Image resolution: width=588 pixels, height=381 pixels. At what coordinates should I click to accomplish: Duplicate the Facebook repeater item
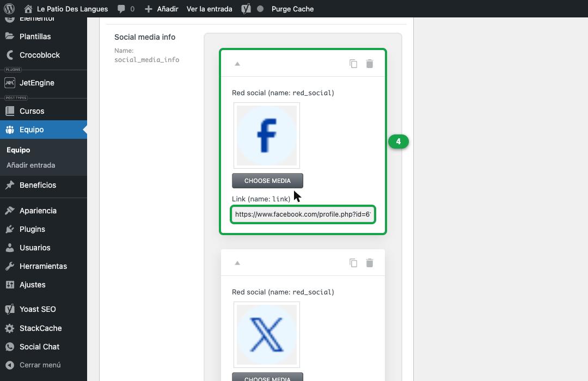(353, 64)
